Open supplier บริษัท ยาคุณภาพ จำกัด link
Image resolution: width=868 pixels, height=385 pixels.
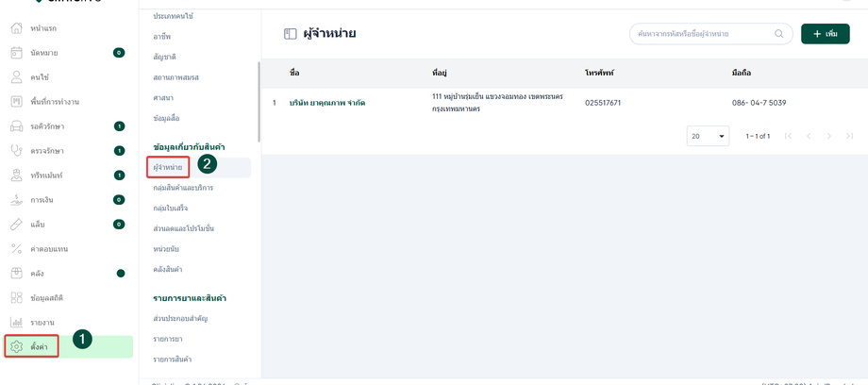click(327, 103)
